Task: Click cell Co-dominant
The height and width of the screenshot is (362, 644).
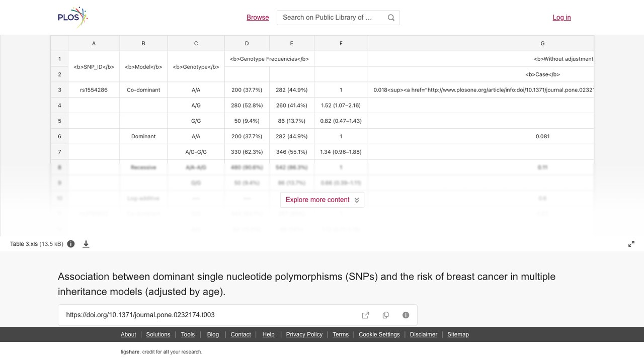Action: point(143,90)
